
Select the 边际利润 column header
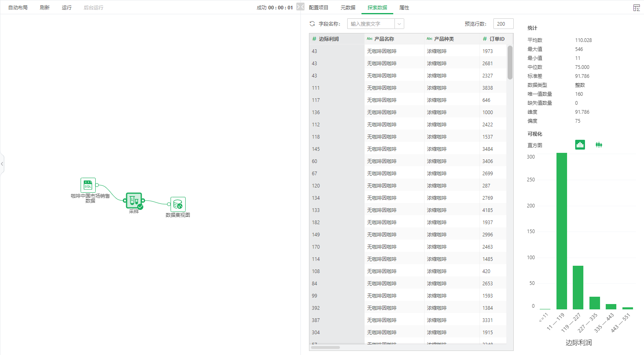pyautogui.click(x=329, y=39)
